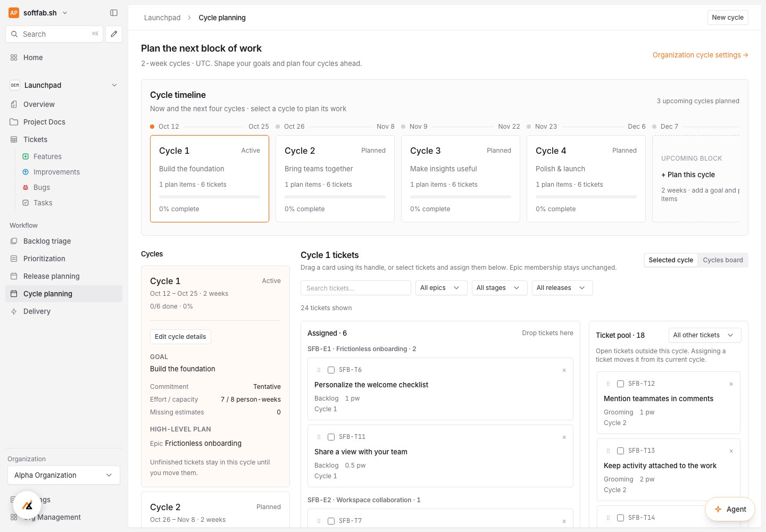Check the SFB-T11 ticket checkbox
Viewport: 766px width, 532px height.
[x=331, y=437]
